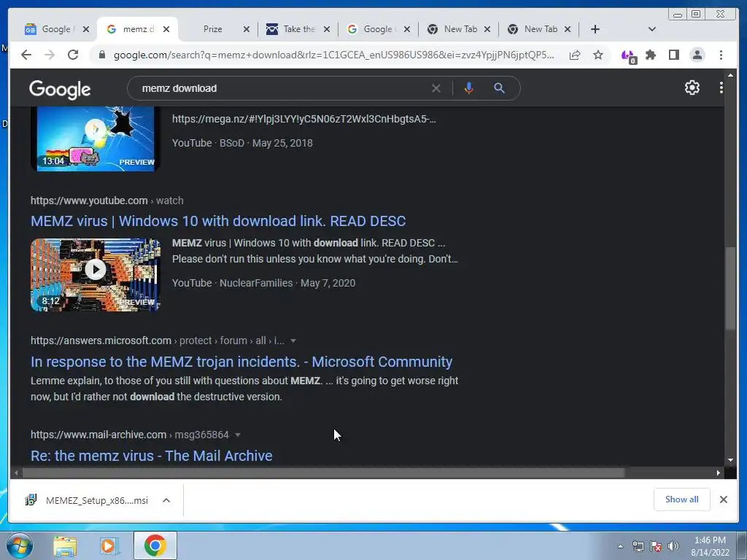The height and width of the screenshot is (560, 747).
Task: Open the purple extension icon with badge
Action: (x=628, y=56)
